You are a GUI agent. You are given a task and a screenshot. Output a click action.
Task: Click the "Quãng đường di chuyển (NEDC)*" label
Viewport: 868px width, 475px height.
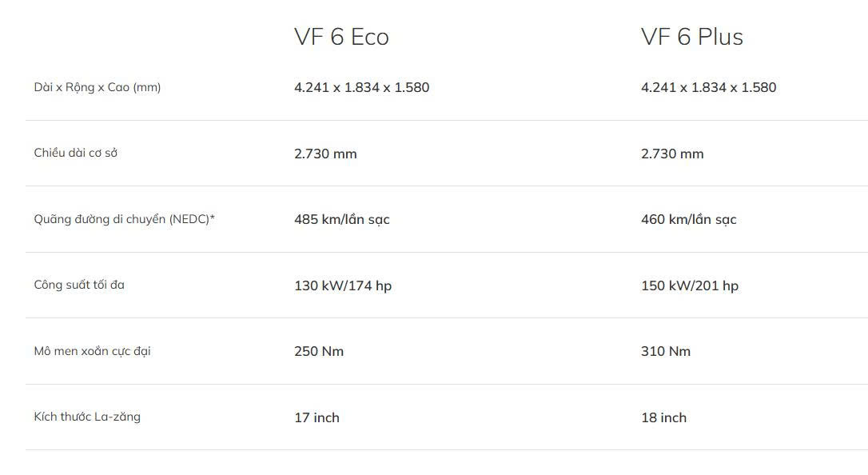point(124,219)
